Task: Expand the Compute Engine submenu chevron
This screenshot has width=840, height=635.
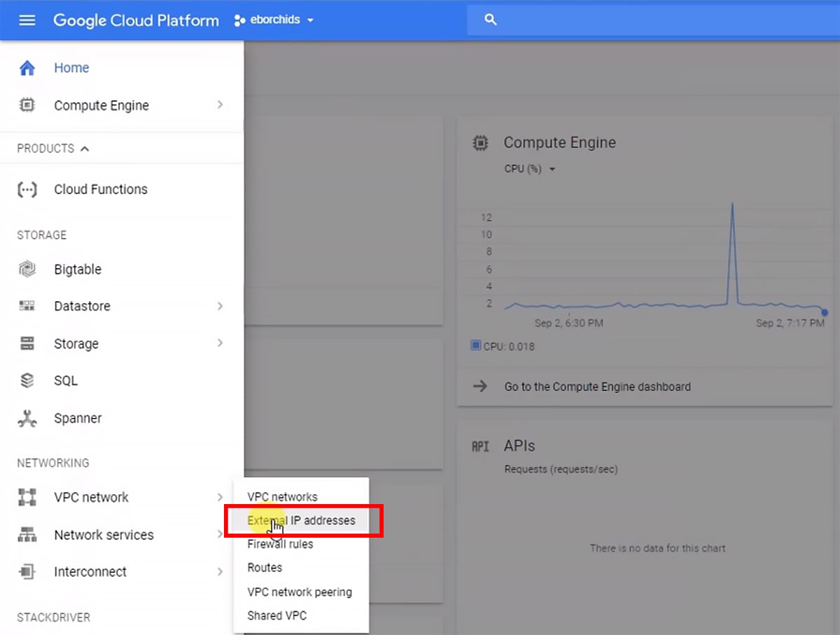Action: click(x=220, y=105)
